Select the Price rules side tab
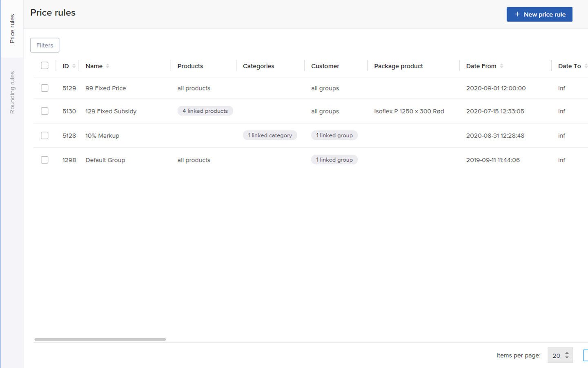 (12, 29)
